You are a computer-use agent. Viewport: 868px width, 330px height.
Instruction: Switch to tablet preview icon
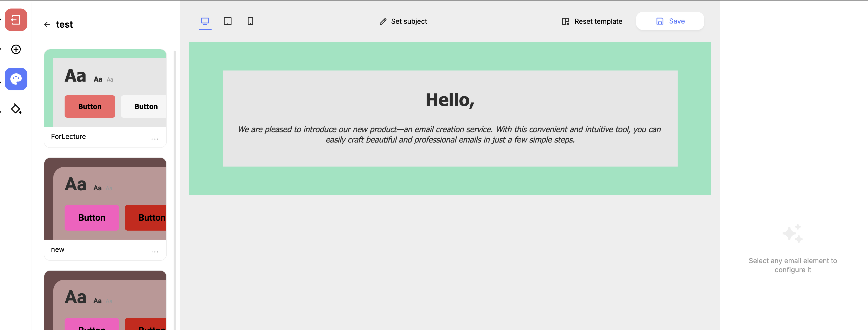point(228,21)
